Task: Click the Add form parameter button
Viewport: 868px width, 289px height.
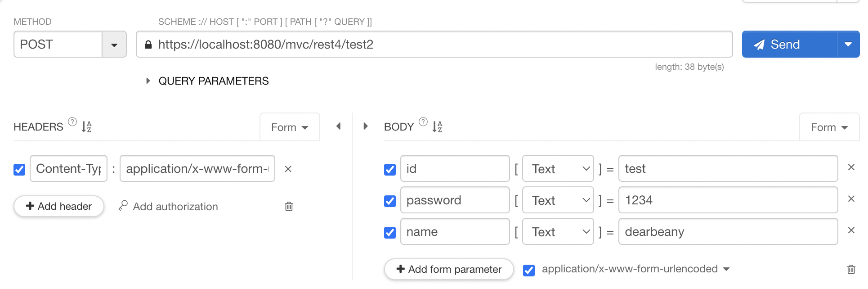Action: click(x=449, y=269)
